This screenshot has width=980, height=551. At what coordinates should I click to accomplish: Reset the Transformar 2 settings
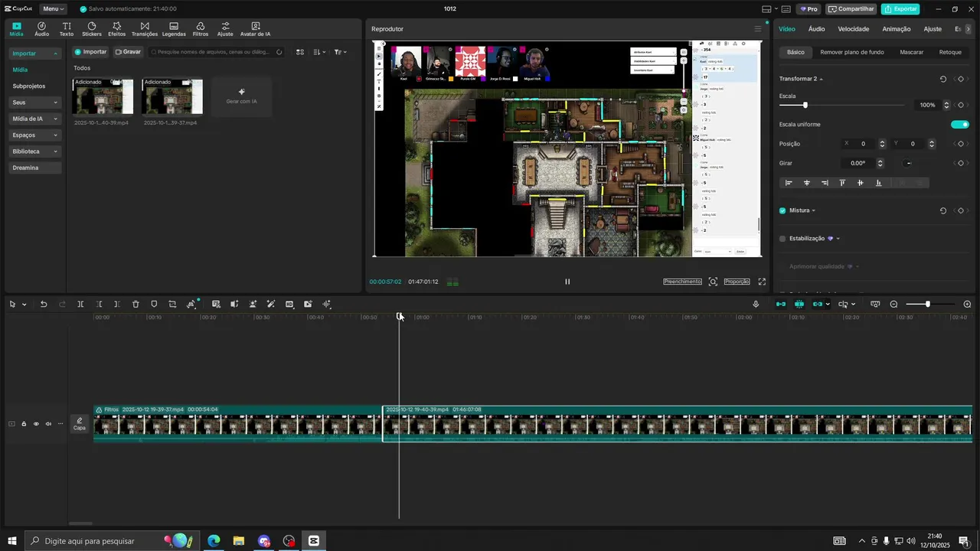click(x=942, y=79)
